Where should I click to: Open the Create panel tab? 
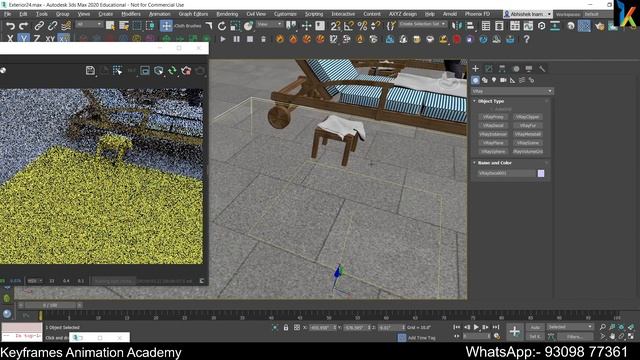[476, 69]
